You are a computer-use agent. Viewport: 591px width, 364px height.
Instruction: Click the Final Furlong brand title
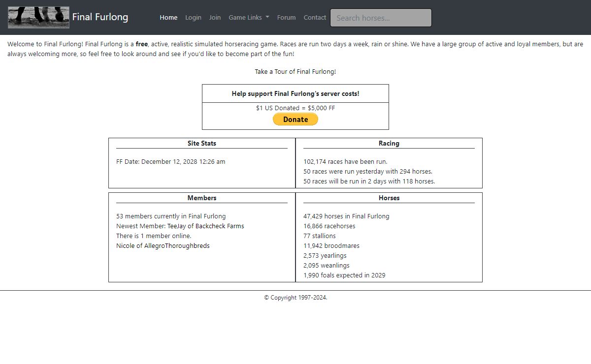[100, 17]
